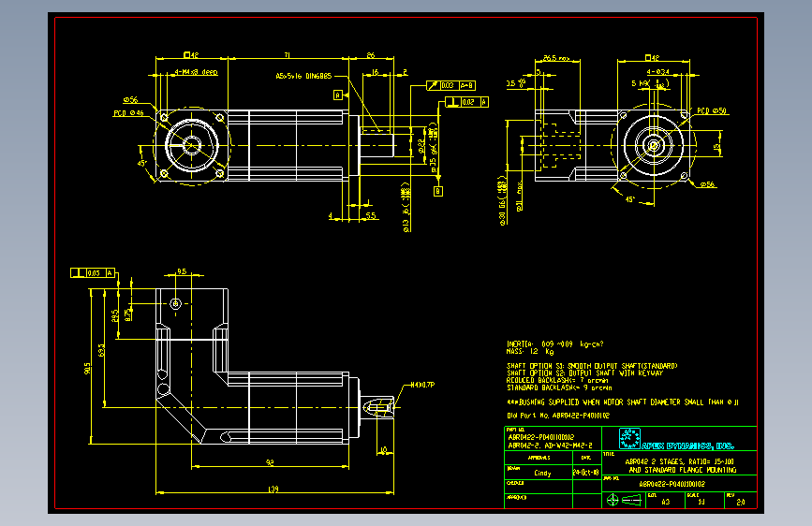The image size is (812, 526).
Task: Select the "24-Oct-18" date cell
Action: tap(586, 472)
